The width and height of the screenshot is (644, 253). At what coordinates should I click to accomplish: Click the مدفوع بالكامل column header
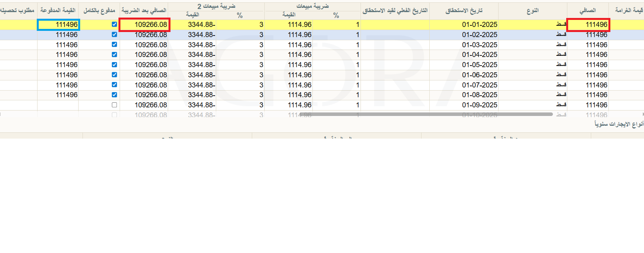tap(99, 11)
